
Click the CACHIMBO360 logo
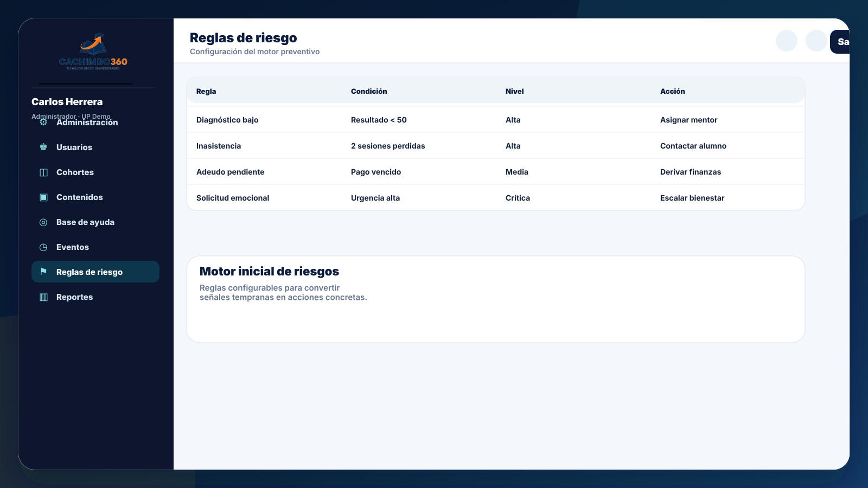coord(93,52)
